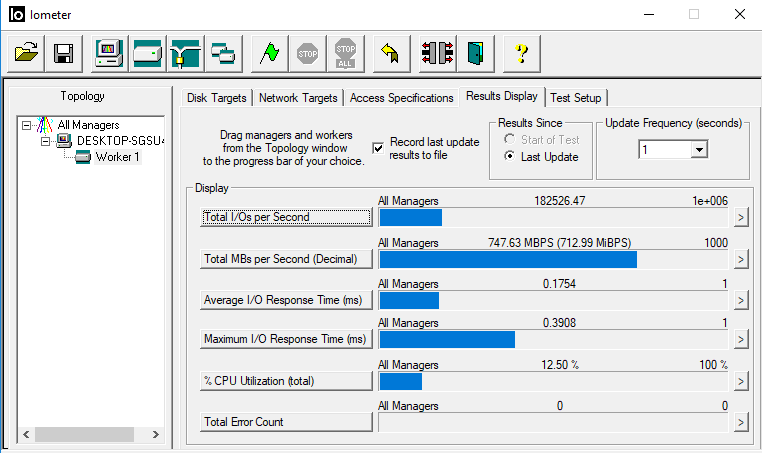Viewport: 762px width, 453px height.
Task: Click Average I/O Response Time (ms) button
Action: [x=286, y=300]
